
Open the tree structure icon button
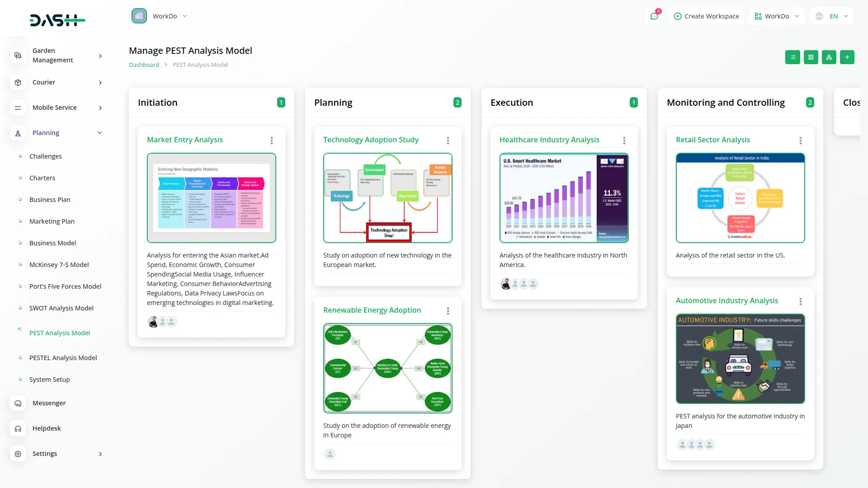[x=829, y=57]
